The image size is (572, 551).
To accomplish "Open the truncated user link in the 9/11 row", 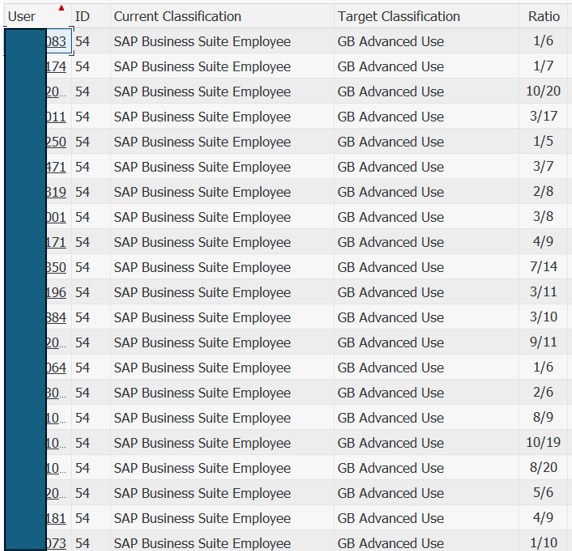I will pyautogui.click(x=56, y=342).
